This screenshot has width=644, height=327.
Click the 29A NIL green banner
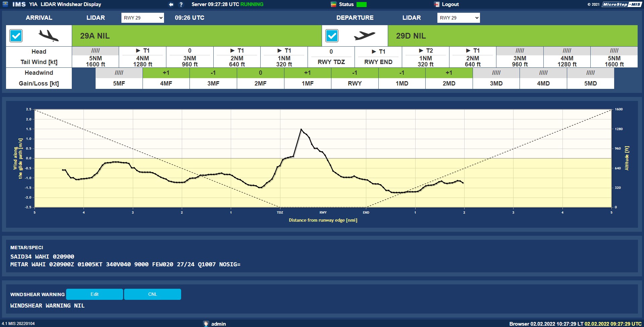click(x=197, y=36)
